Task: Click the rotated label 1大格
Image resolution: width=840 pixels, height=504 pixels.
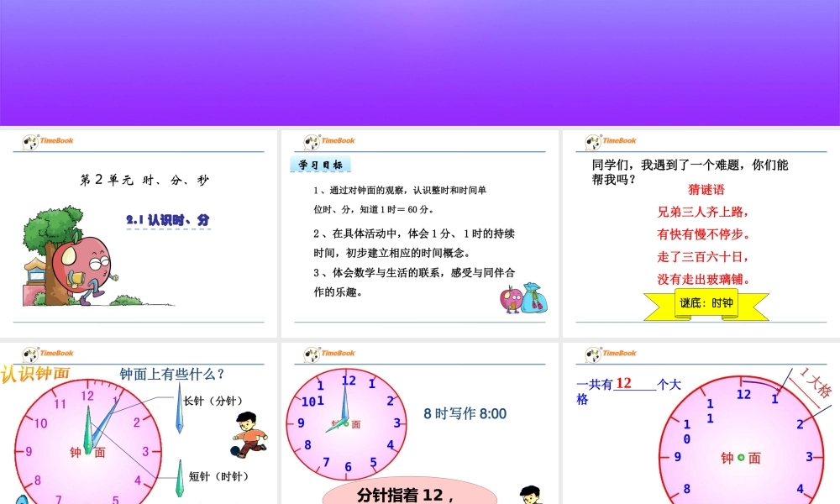Action: [x=814, y=382]
